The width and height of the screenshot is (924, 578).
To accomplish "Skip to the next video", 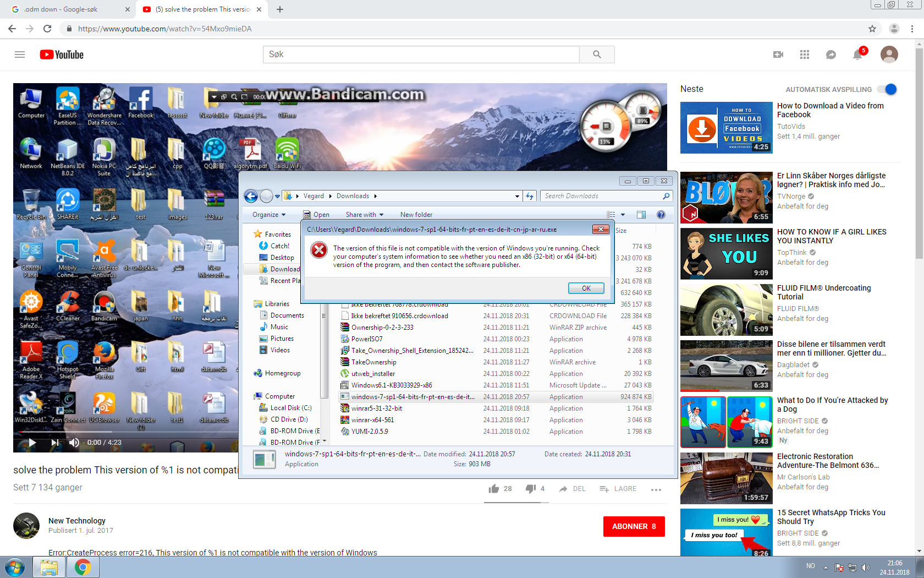I will [x=54, y=443].
